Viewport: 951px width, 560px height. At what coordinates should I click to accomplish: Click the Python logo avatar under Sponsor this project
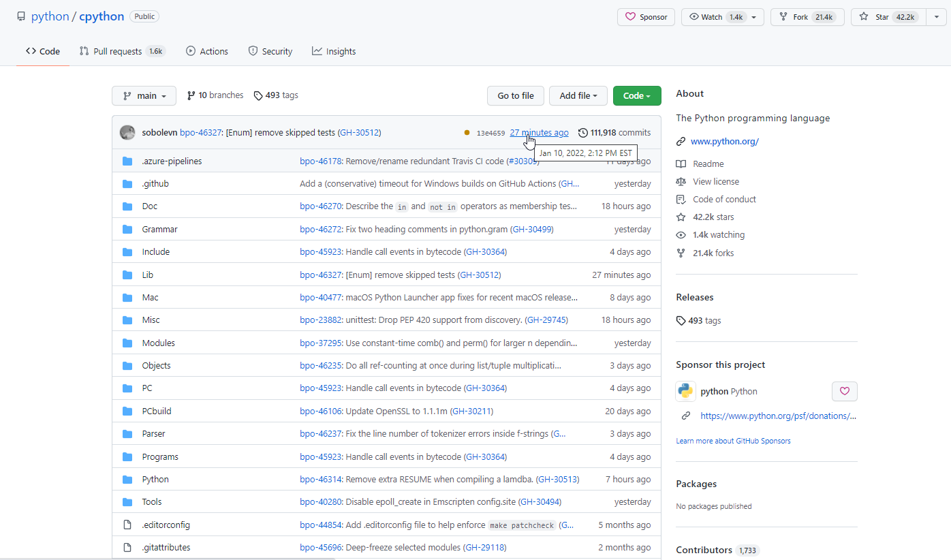[x=685, y=391]
